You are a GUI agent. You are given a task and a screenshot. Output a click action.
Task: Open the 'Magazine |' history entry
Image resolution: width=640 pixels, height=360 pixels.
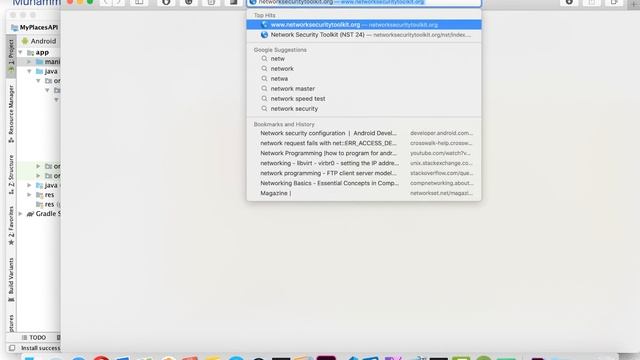pyautogui.click(x=364, y=193)
